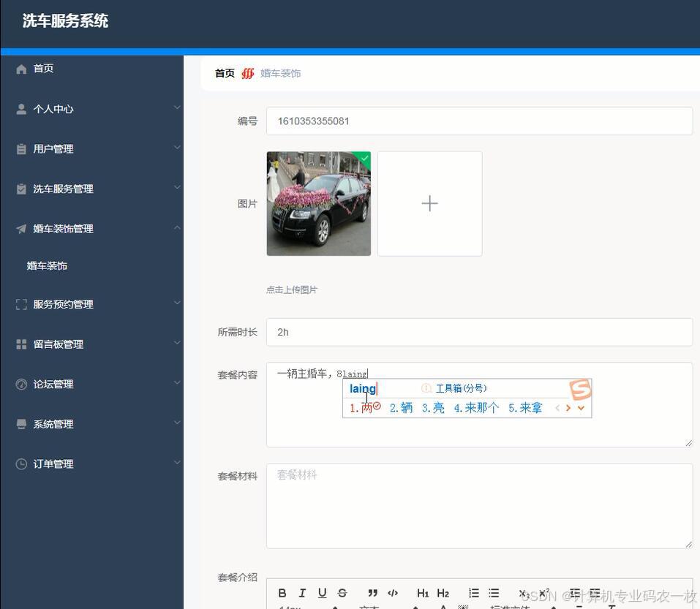
Task: Click the monitor icon beside 系统管理
Action: pos(21,424)
